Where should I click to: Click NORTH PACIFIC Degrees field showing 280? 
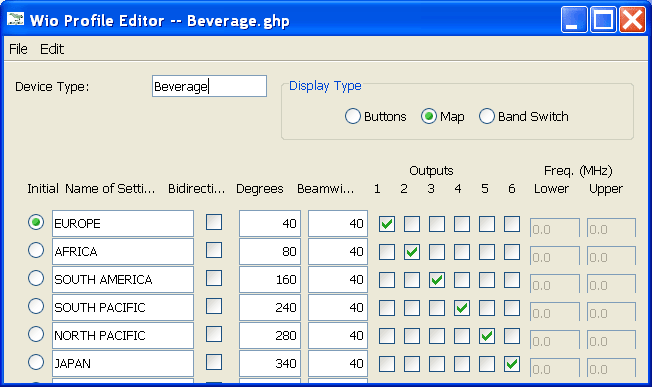coord(270,335)
